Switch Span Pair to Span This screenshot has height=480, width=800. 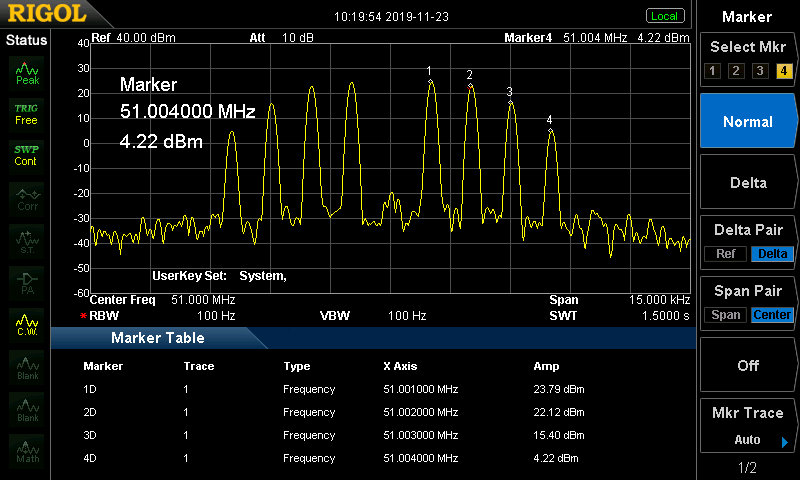(x=726, y=315)
